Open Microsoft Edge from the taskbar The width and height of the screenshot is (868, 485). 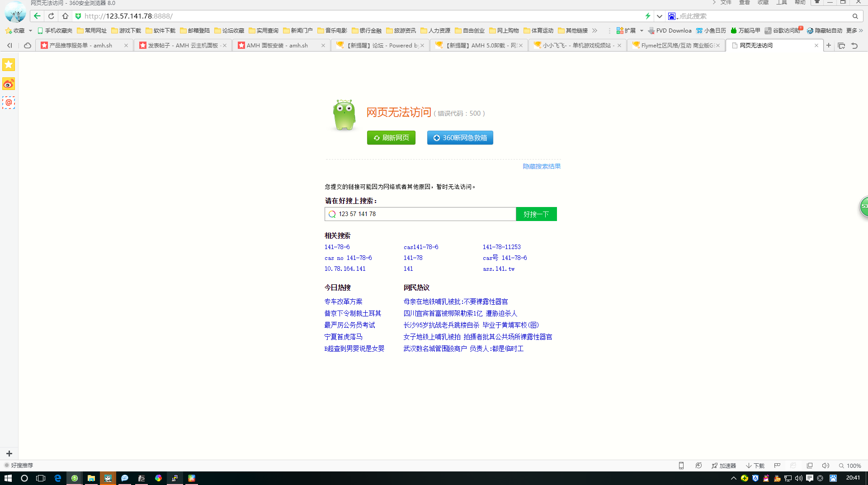(x=57, y=478)
